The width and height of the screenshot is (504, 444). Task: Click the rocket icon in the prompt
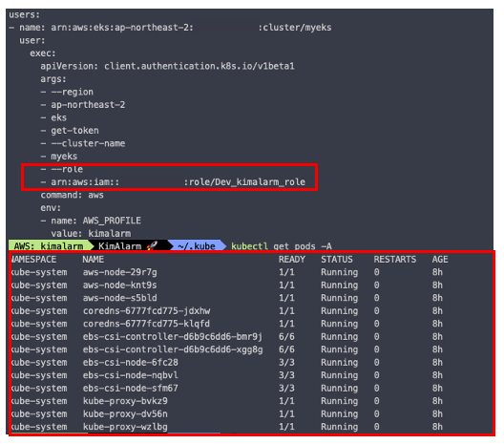(x=152, y=246)
